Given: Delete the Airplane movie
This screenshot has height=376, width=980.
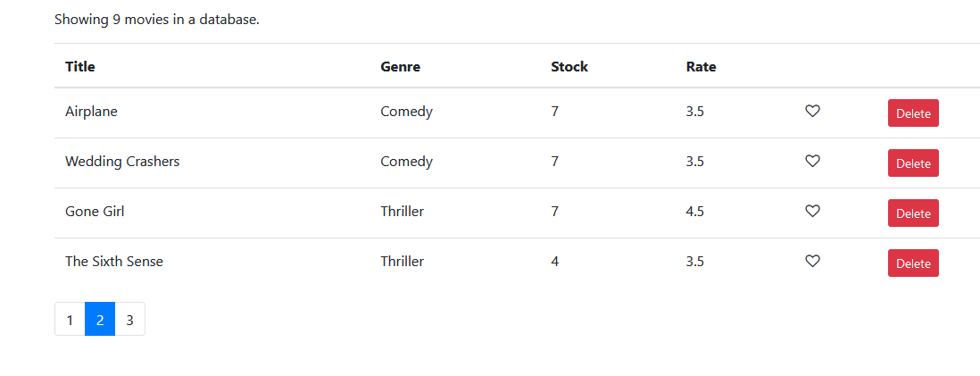Looking at the screenshot, I should click(912, 113).
